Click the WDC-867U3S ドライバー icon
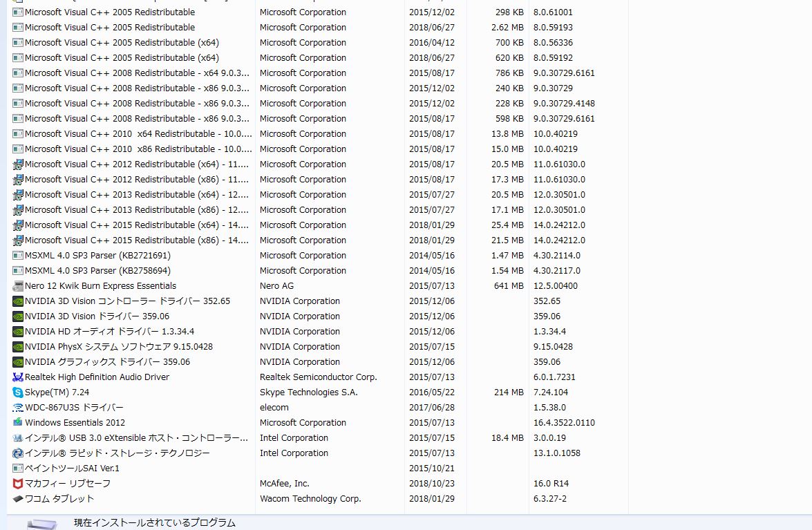 (17, 408)
